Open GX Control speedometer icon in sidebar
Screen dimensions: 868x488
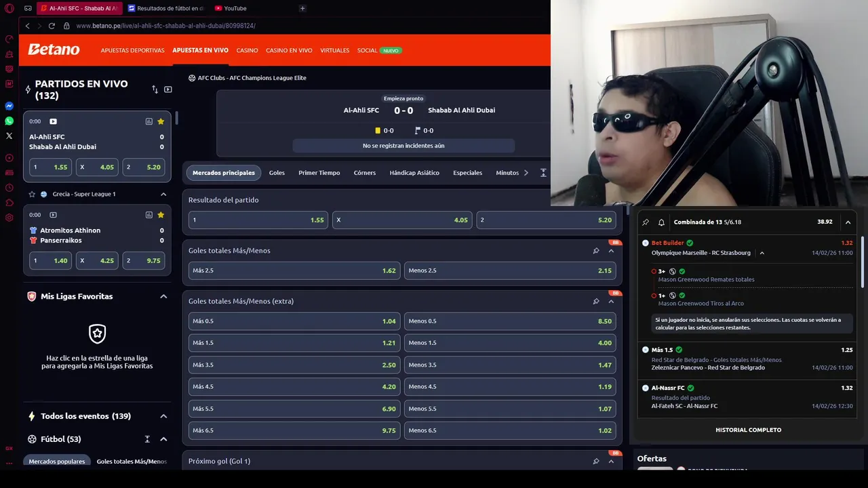coord(9,39)
